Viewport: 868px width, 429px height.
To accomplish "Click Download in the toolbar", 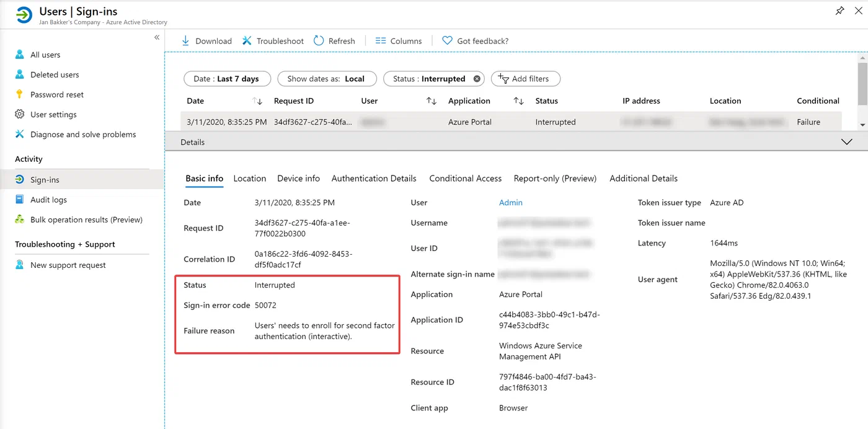I will click(206, 41).
